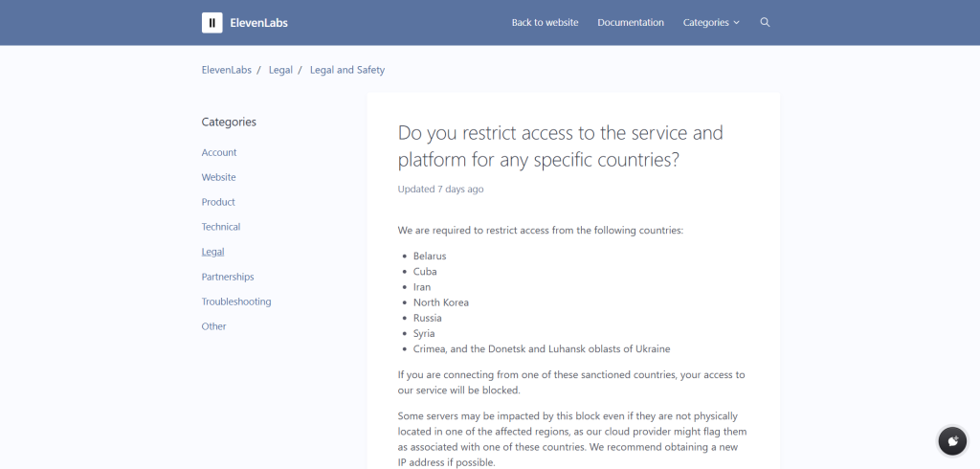The height and width of the screenshot is (469, 980).
Task: Go to Troubleshooting category
Action: pos(236,301)
